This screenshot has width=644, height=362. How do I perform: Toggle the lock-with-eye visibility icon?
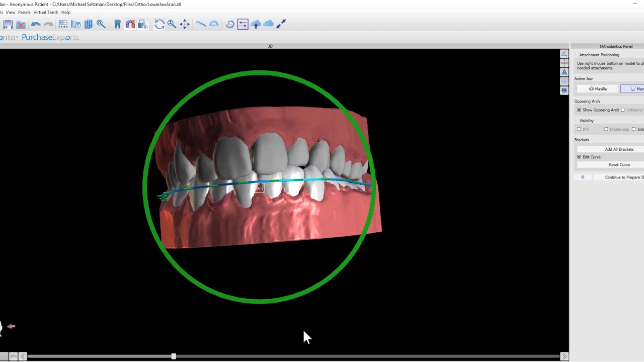point(142,24)
